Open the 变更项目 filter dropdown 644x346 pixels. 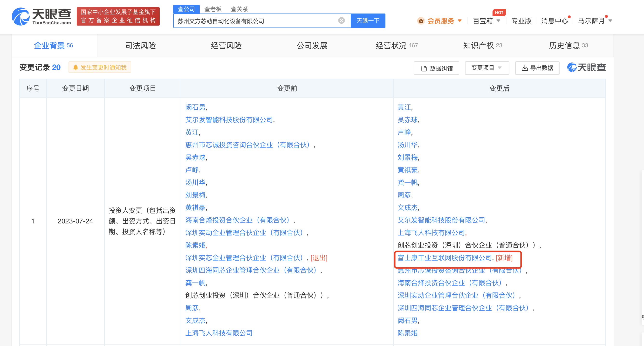(487, 68)
